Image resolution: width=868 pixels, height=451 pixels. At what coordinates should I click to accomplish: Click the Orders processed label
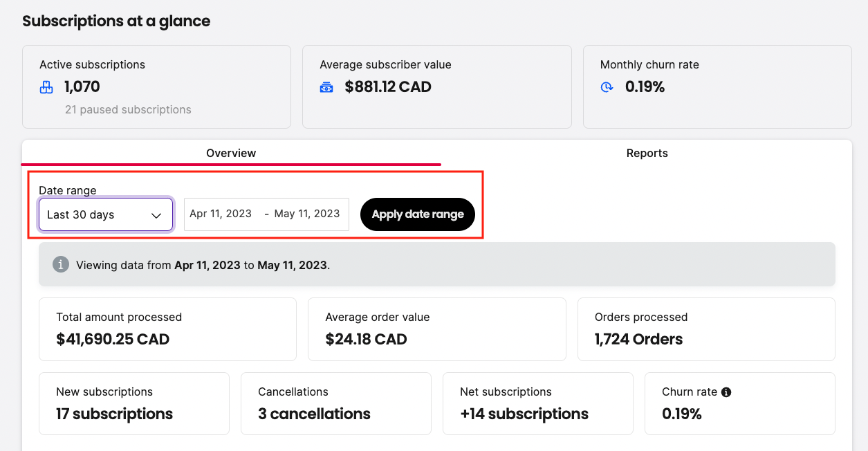tap(641, 317)
